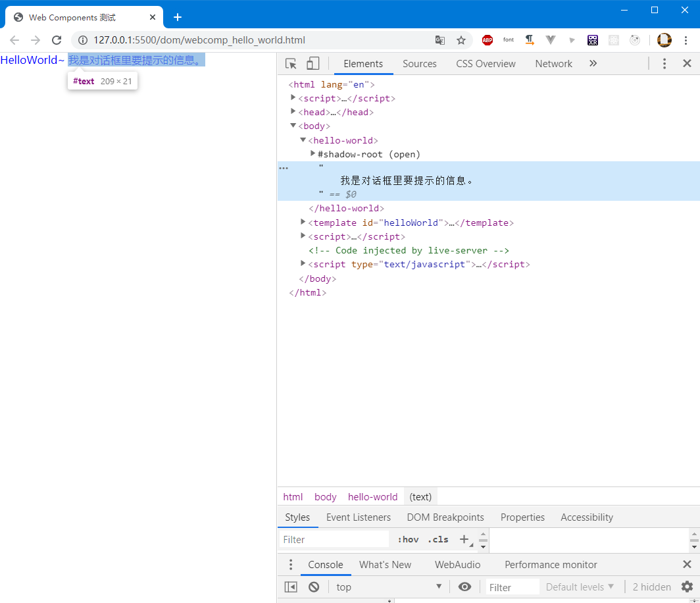Open a new browser tab

click(178, 17)
